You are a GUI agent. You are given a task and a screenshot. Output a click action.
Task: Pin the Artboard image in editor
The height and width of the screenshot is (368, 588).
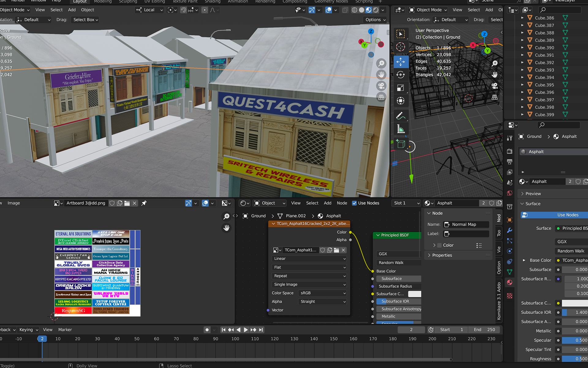pos(144,203)
